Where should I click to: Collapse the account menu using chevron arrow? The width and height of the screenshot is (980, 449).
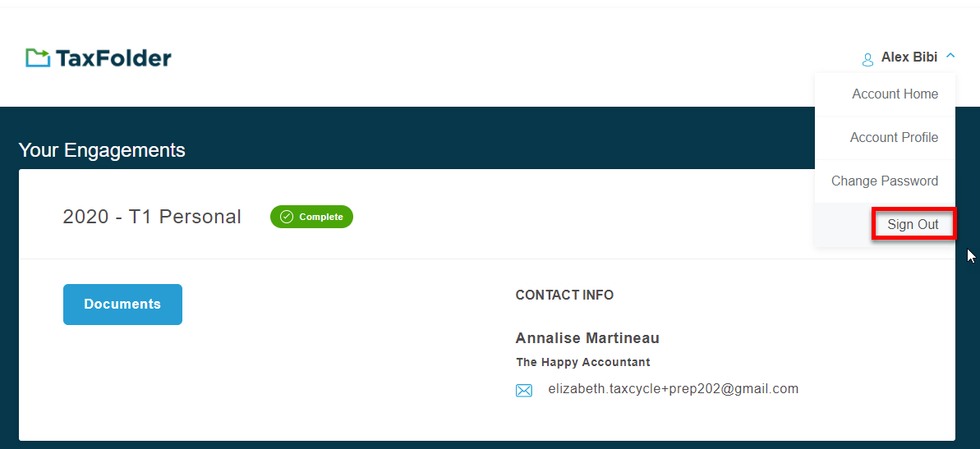[950, 56]
